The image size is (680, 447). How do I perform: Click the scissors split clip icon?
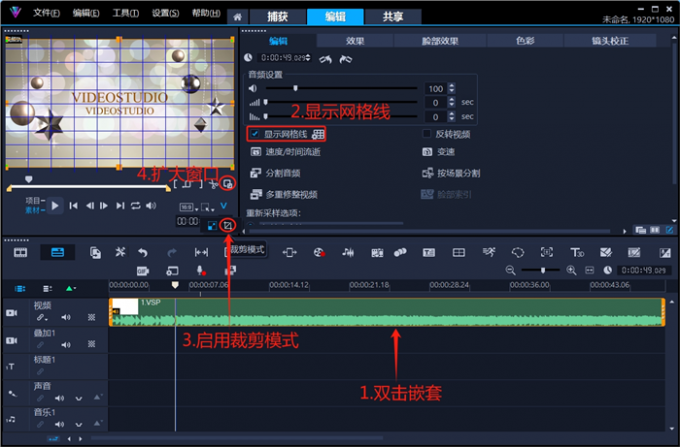pos(213,184)
